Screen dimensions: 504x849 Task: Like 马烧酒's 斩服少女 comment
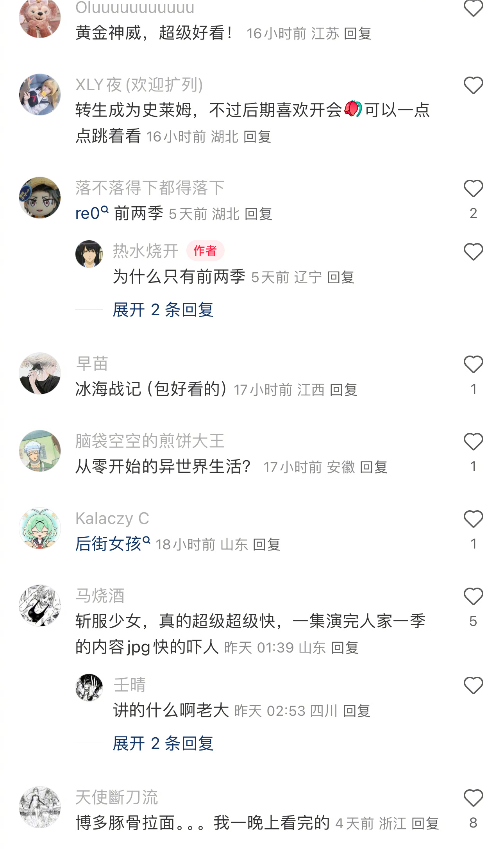(473, 596)
